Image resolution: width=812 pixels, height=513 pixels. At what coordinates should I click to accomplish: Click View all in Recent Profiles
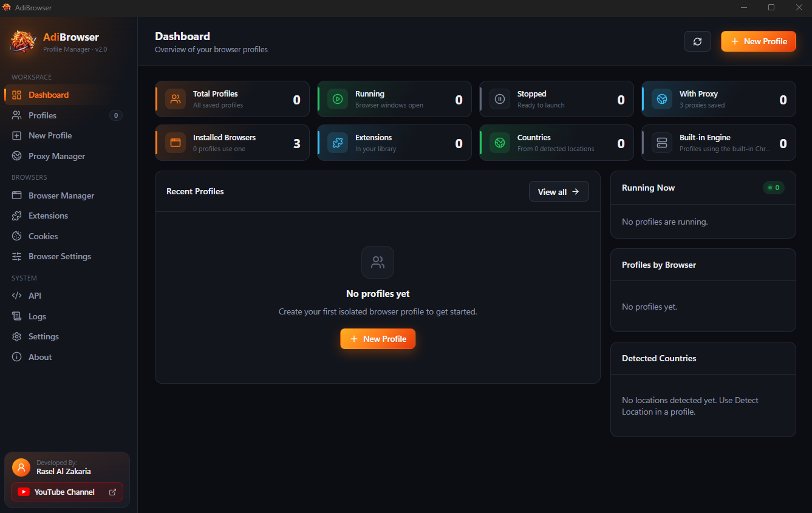coord(559,191)
